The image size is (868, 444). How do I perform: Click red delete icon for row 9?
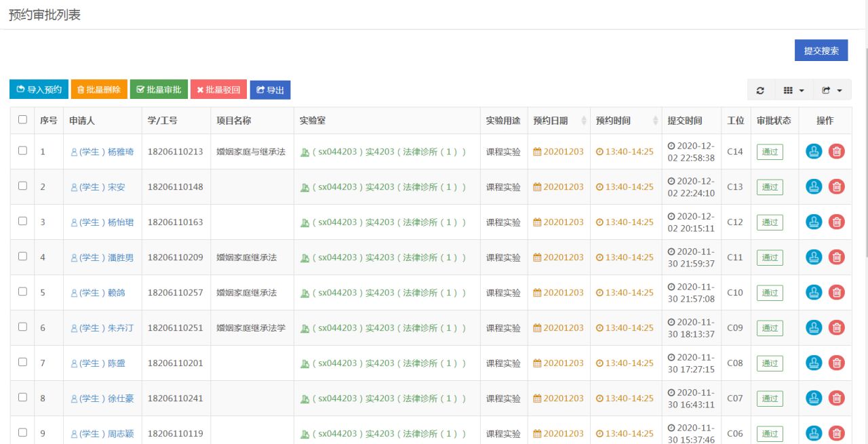pos(837,434)
